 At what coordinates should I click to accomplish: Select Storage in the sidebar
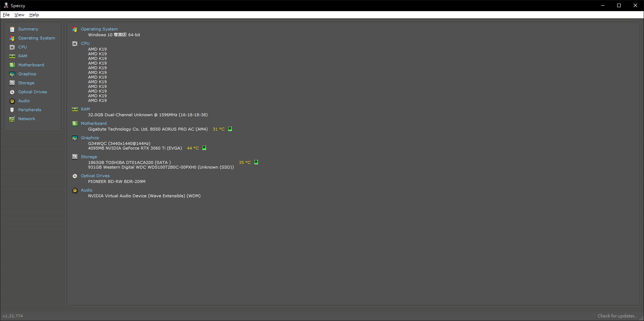(26, 83)
